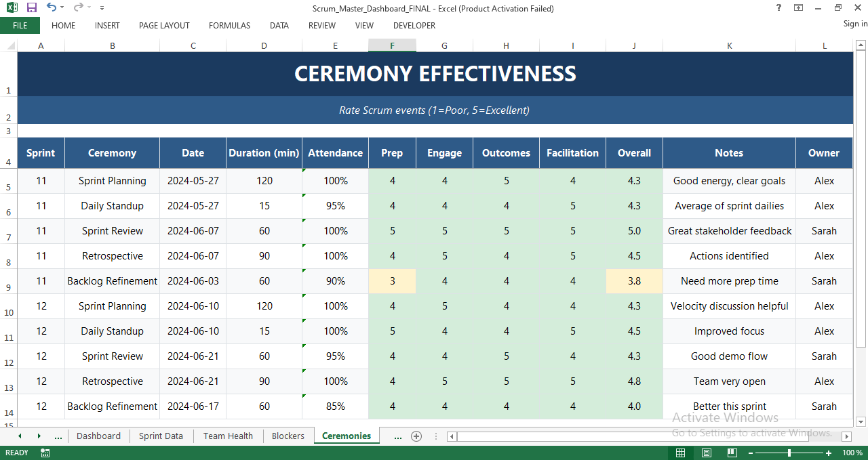
Task: Click the Page Break Preview icon
Action: (x=732, y=453)
